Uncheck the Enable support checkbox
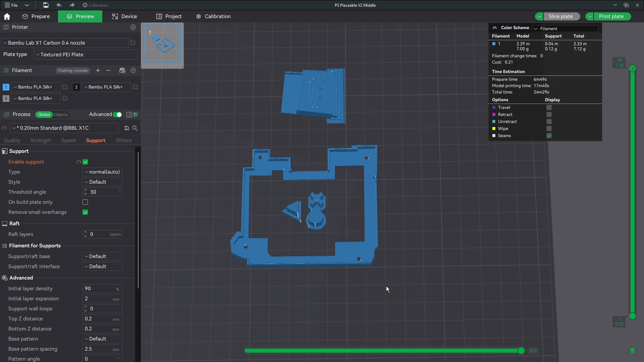Screen dimensions: 644x362 click(x=85, y=162)
